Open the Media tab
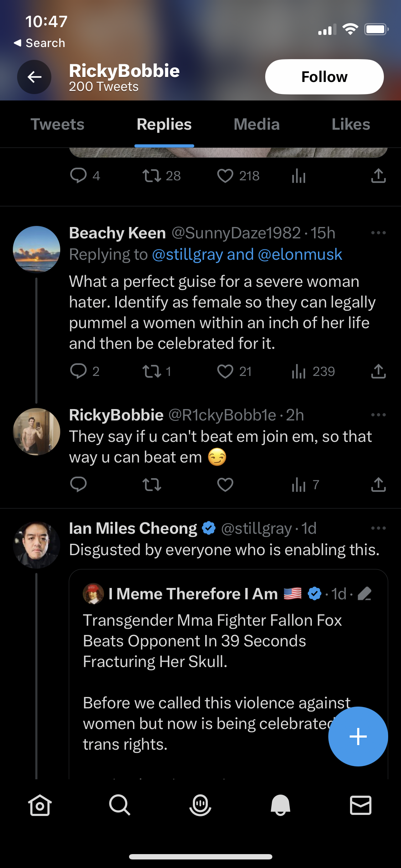This screenshot has height=868, width=401. 257,124
